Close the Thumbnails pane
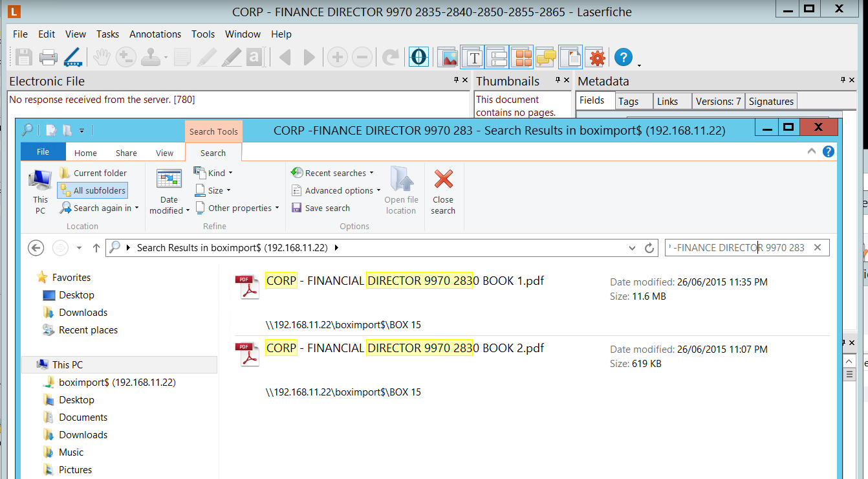The image size is (868, 479). pos(567,80)
